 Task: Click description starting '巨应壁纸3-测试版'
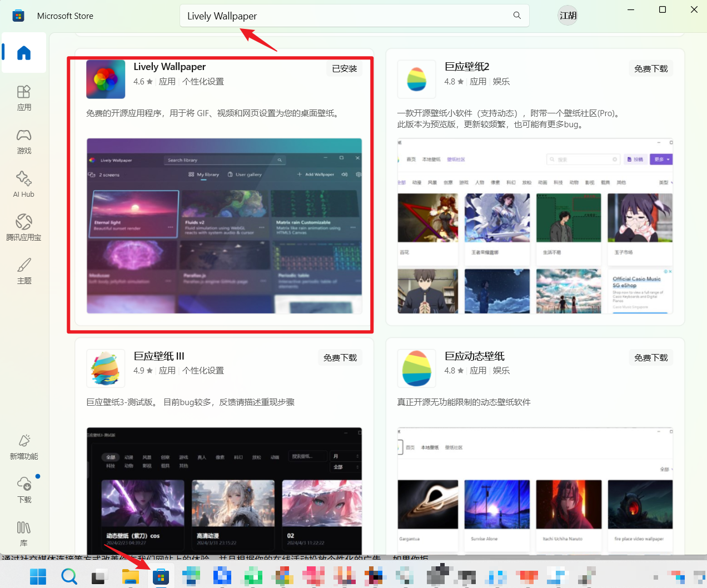tap(190, 402)
